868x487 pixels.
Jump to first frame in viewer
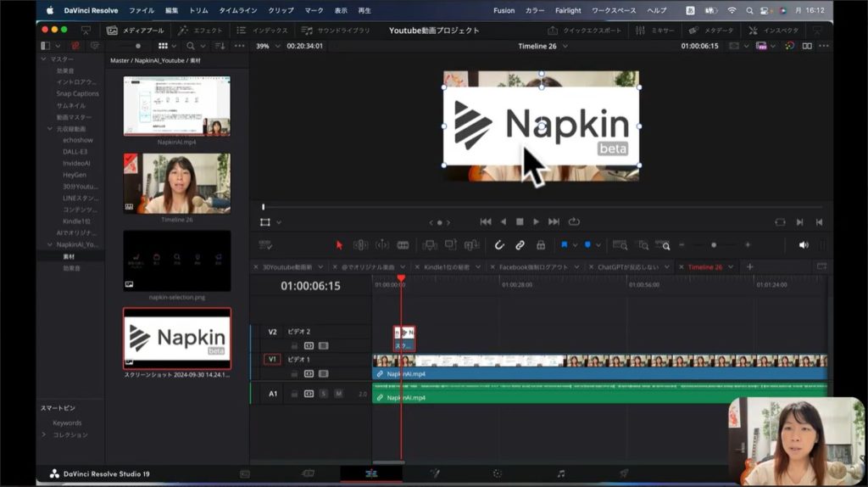coord(485,221)
